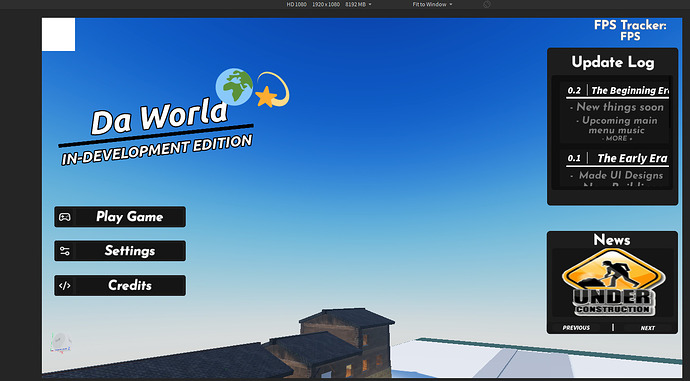The height and width of the screenshot is (381, 690).
Task: Open the Credits button
Action: click(120, 285)
